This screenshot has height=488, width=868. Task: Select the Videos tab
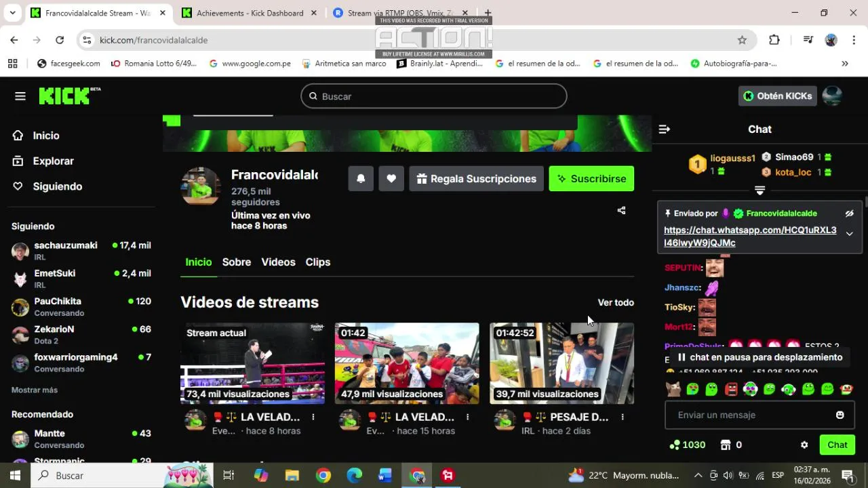(278, 262)
